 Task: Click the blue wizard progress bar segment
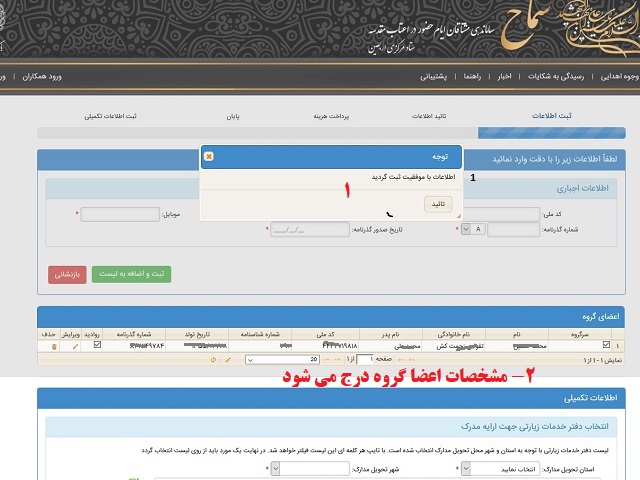point(551,133)
